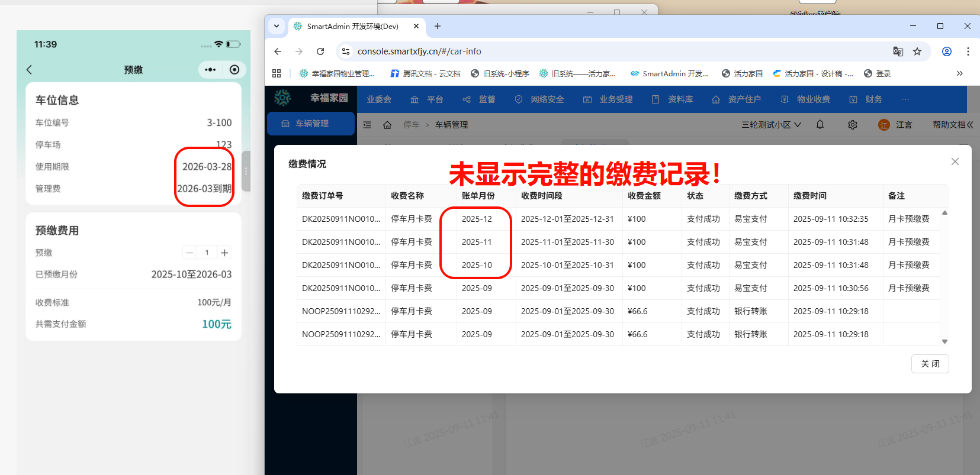Open the 活力家园 - 设计稿 bookmark
Image resolution: width=980 pixels, height=475 pixels.
[813, 73]
